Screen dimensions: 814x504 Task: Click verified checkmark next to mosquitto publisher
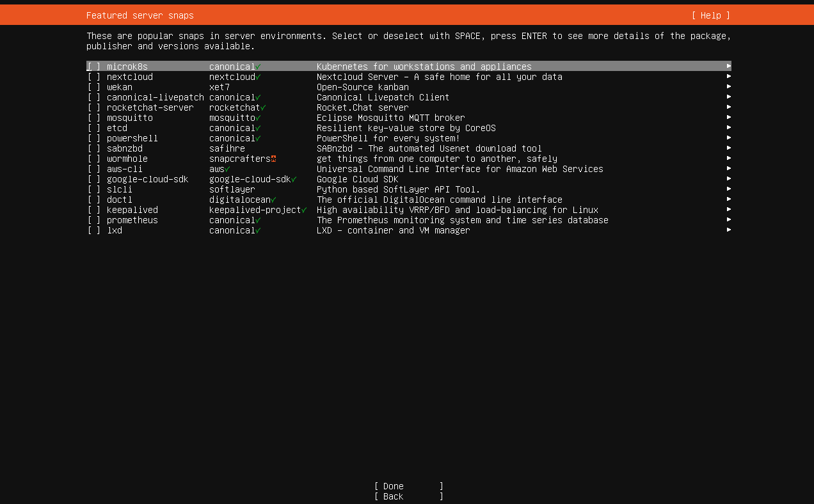(258, 118)
